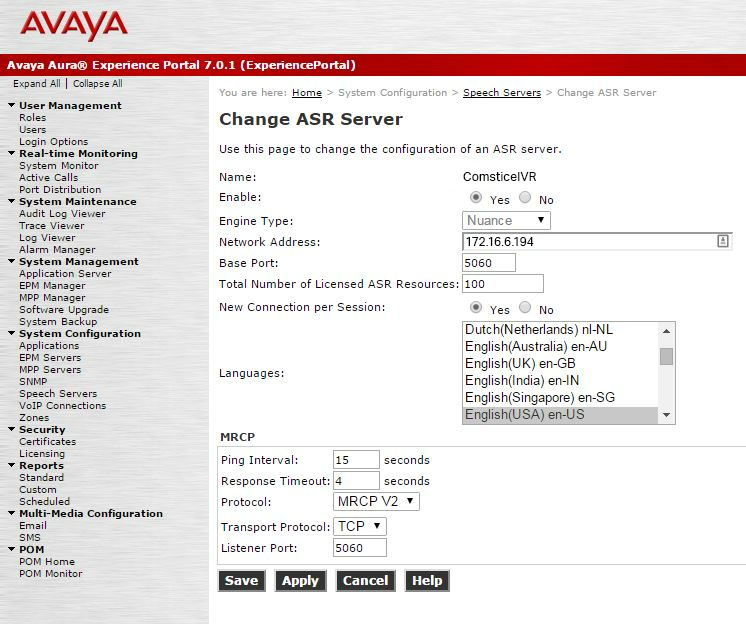746x624 pixels.
Task: Click the Languages list scroll-down arrow
Action: pyautogui.click(x=666, y=415)
